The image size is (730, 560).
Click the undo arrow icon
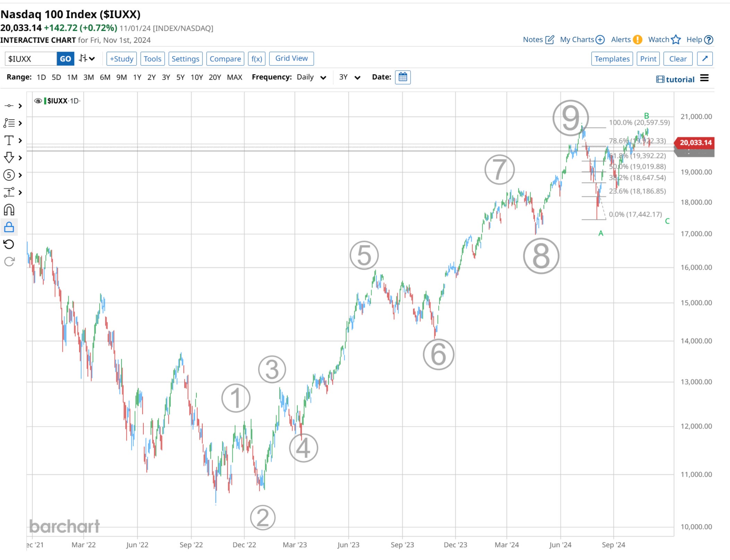[9, 244]
